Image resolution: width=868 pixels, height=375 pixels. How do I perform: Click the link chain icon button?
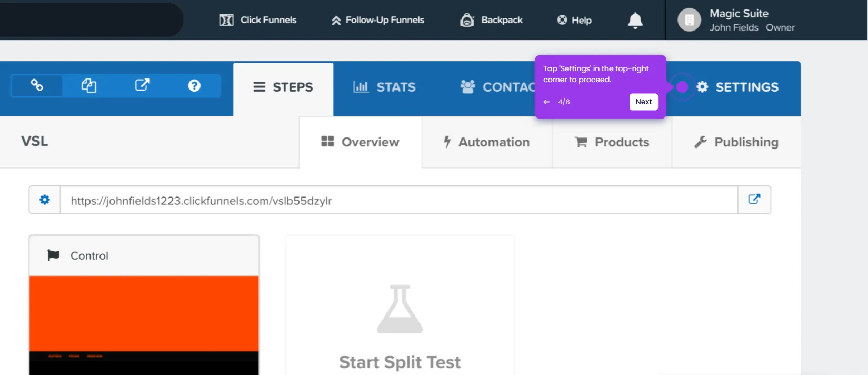click(x=37, y=85)
